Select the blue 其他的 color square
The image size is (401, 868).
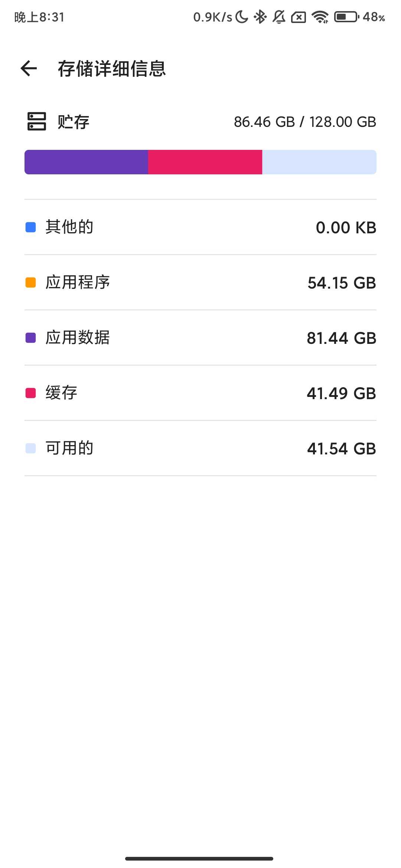pyautogui.click(x=30, y=227)
